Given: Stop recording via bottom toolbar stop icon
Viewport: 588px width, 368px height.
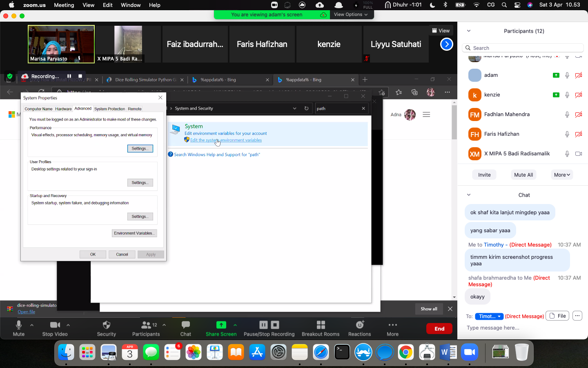Looking at the screenshot, I should pos(275,325).
